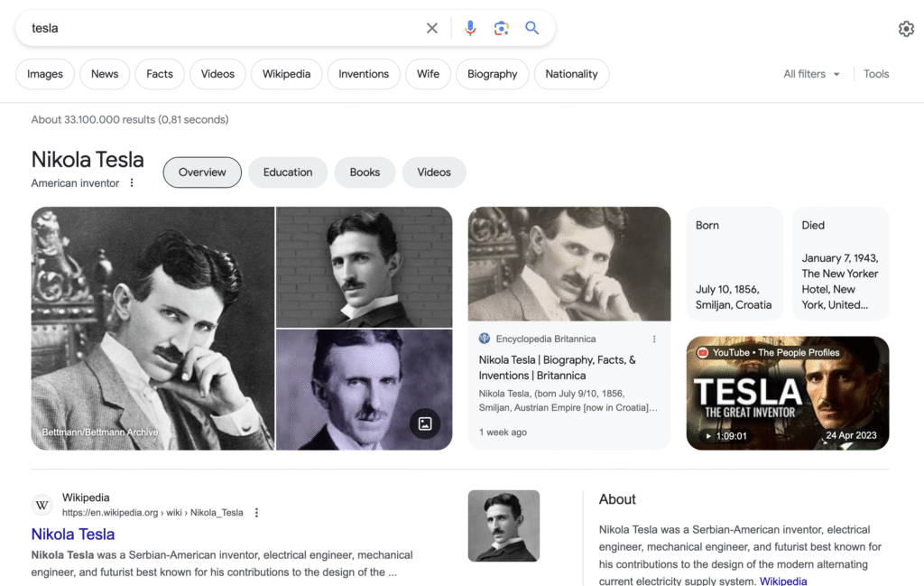
Task: Open the Britannica card Tesla image
Action: point(569,265)
